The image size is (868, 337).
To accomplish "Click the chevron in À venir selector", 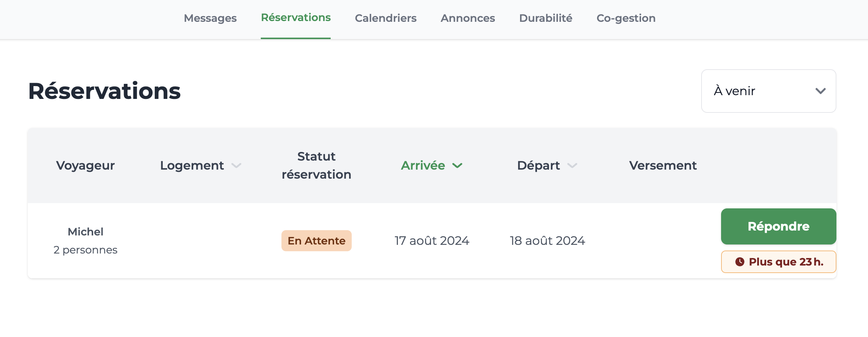I will (820, 91).
